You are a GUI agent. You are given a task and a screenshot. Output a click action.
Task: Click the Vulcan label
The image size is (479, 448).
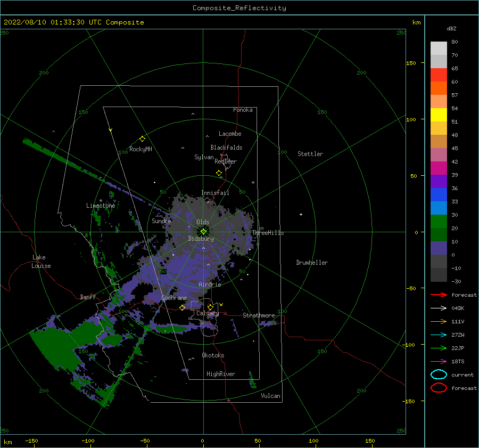270,396
